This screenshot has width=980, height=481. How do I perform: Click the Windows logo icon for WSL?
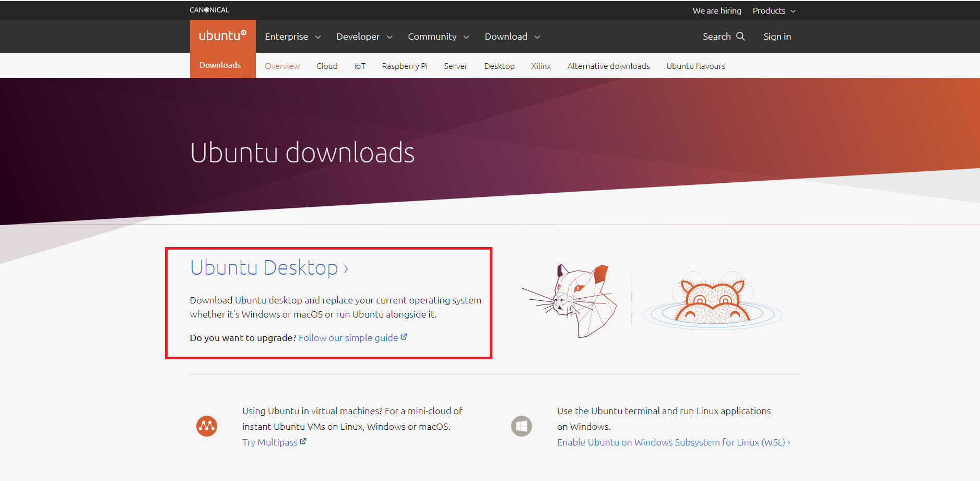click(522, 426)
